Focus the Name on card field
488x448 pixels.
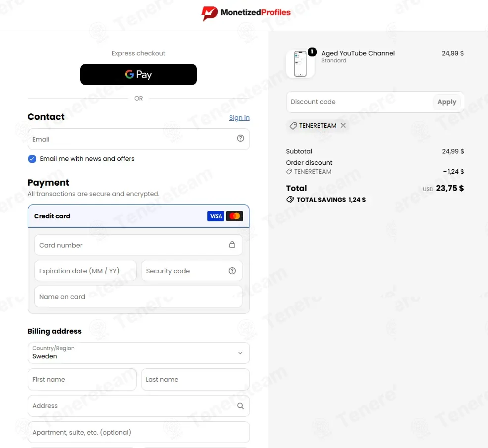point(139,297)
